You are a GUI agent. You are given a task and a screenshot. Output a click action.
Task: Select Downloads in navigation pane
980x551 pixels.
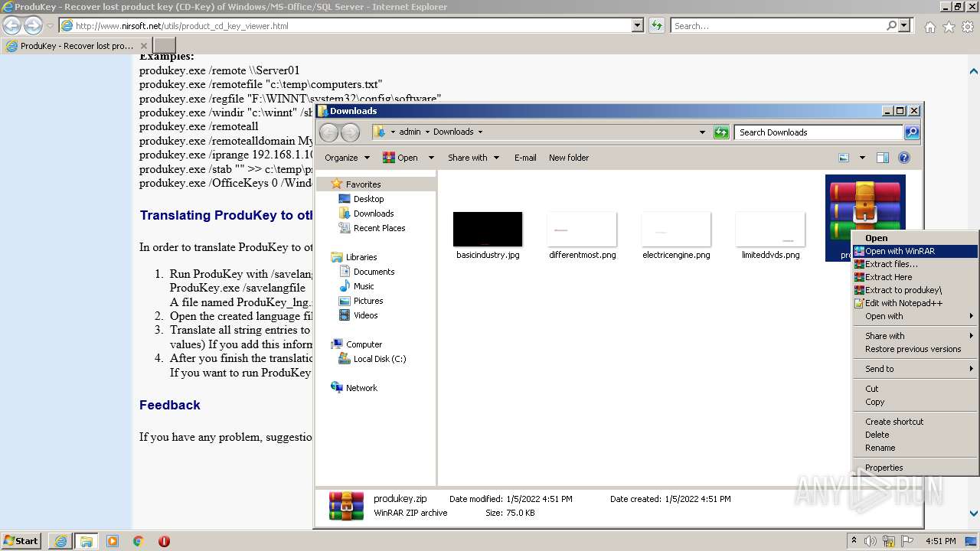(374, 214)
